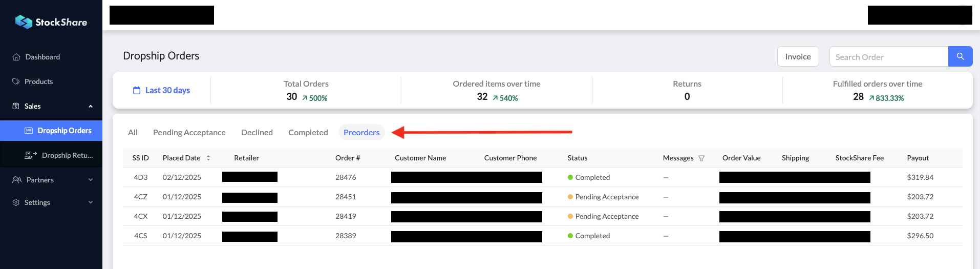Focus the Search Order field
Screen dimensions: 980x269
[888, 57]
